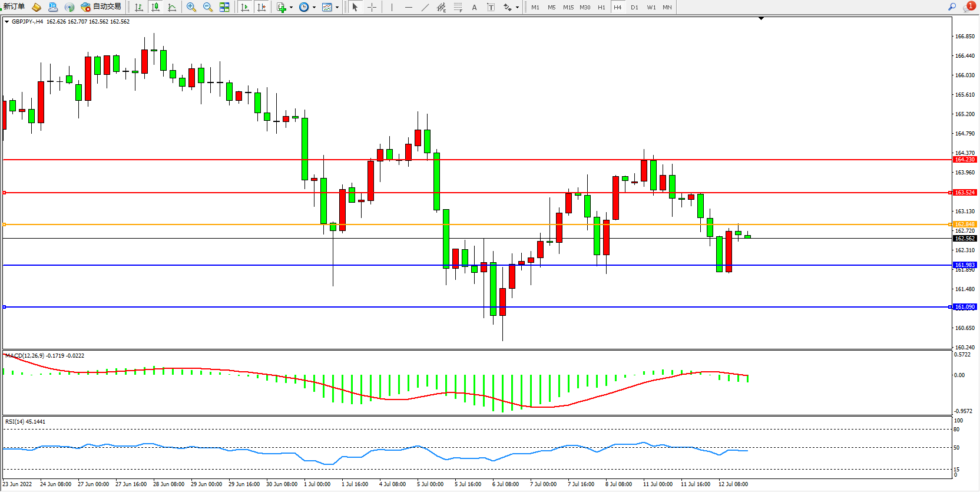Select the crosshair tool
The width and height of the screenshot is (980, 492).
pyautogui.click(x=372, y=7)
